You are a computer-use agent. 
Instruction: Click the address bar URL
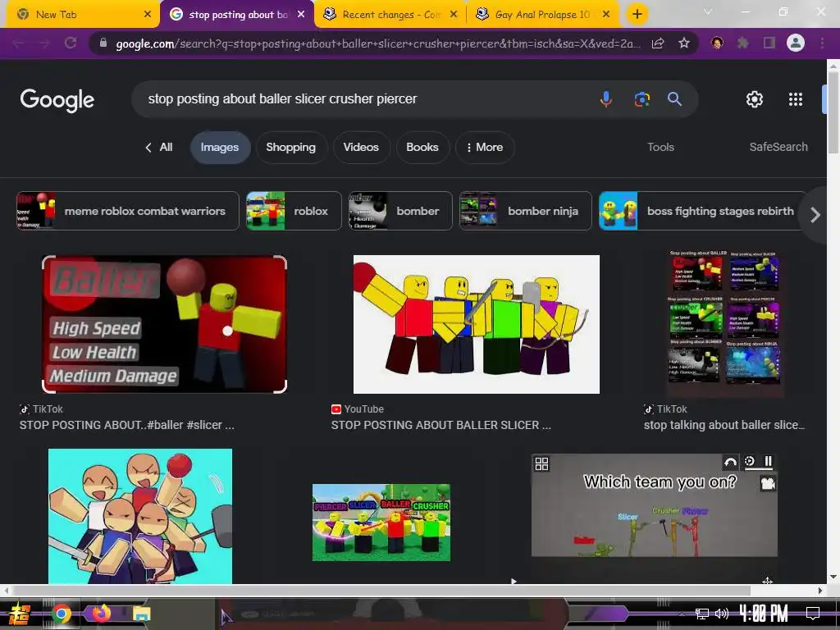[377, 43]
